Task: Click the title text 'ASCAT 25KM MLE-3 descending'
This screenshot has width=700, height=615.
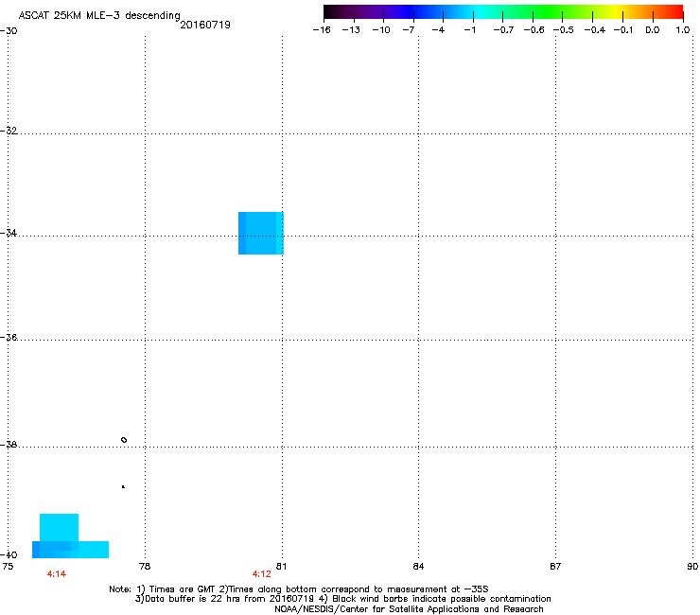Action: 99,16
